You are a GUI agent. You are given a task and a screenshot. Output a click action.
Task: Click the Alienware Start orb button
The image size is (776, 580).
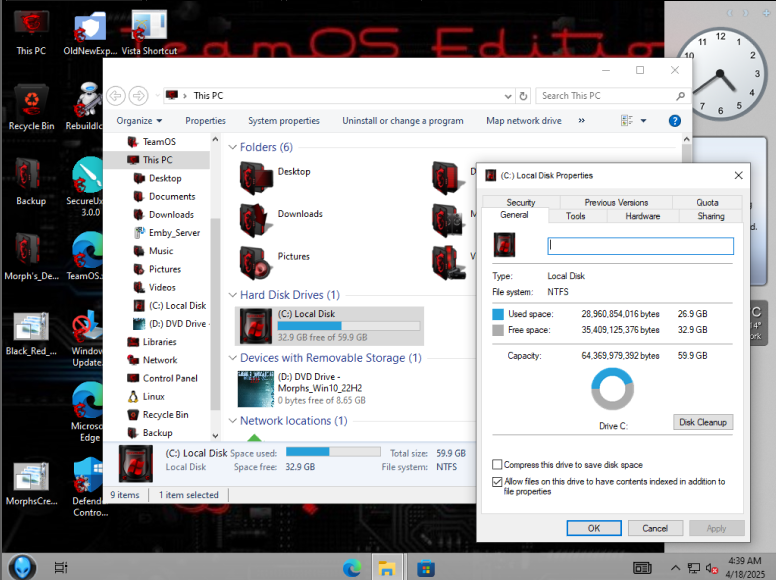coord(22,567)
